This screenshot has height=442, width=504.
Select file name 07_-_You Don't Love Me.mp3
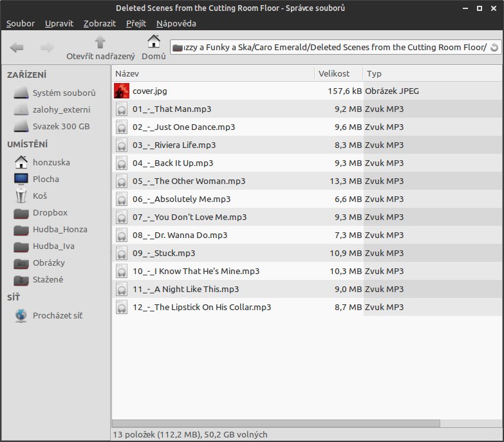[x=190, y=217]
